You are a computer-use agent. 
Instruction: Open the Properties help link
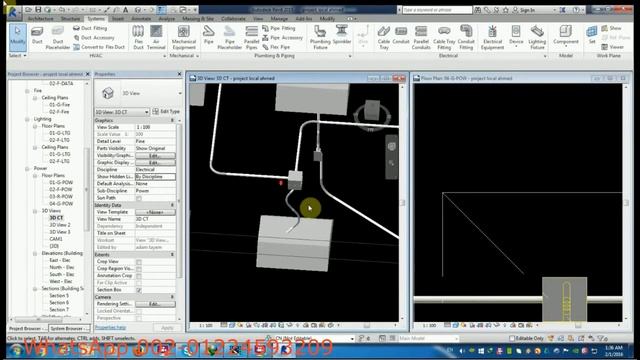coord(110,327)
